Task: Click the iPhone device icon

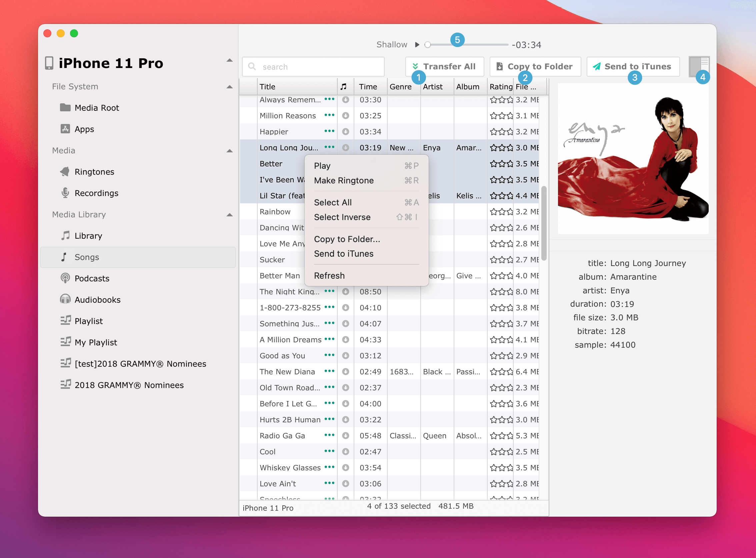Action: pos(49,63)
